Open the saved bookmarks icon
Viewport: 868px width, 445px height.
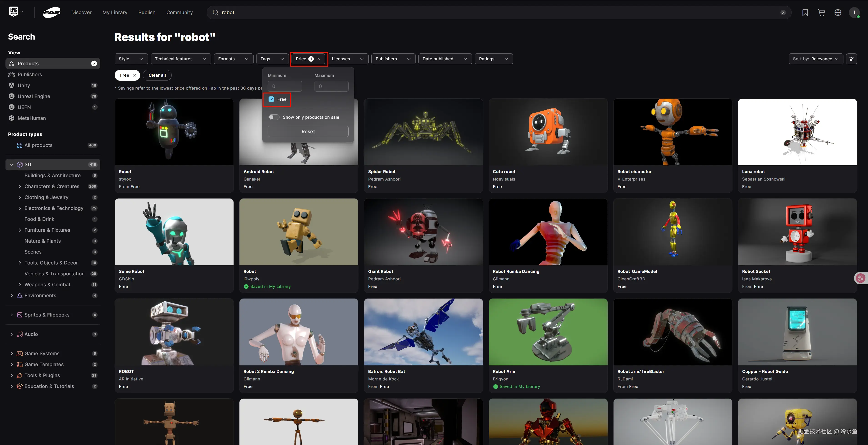coord(805,13)
